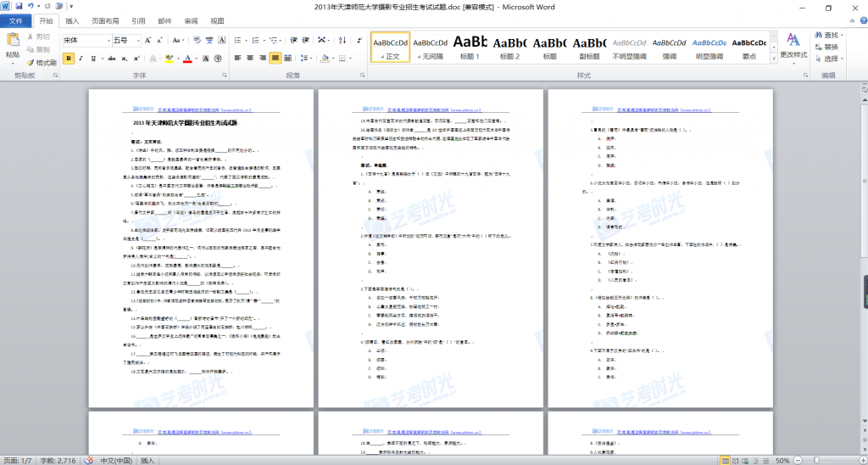
Task: Toggle italic formatting
Action: tap(82, 59)
